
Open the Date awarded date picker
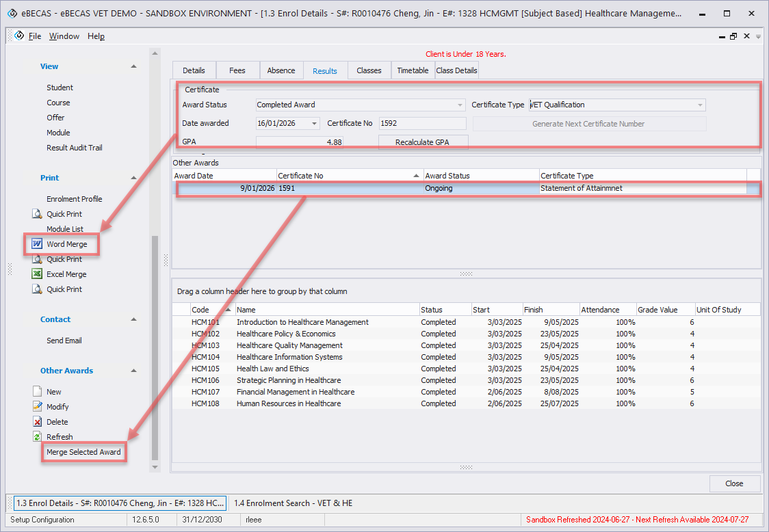(314, 124)
